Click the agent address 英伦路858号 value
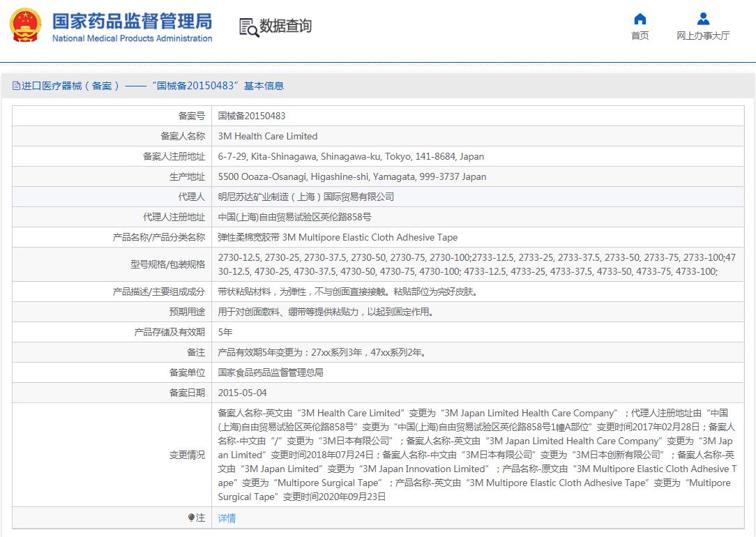The height and width of the screenshot is (537, 756). coord(294,217)
